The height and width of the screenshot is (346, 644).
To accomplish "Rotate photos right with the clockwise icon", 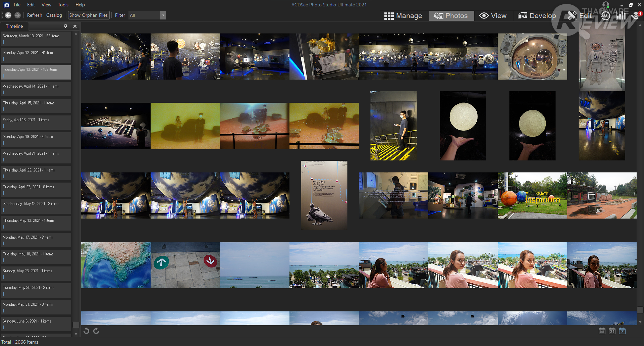I will tap(96, 331).
